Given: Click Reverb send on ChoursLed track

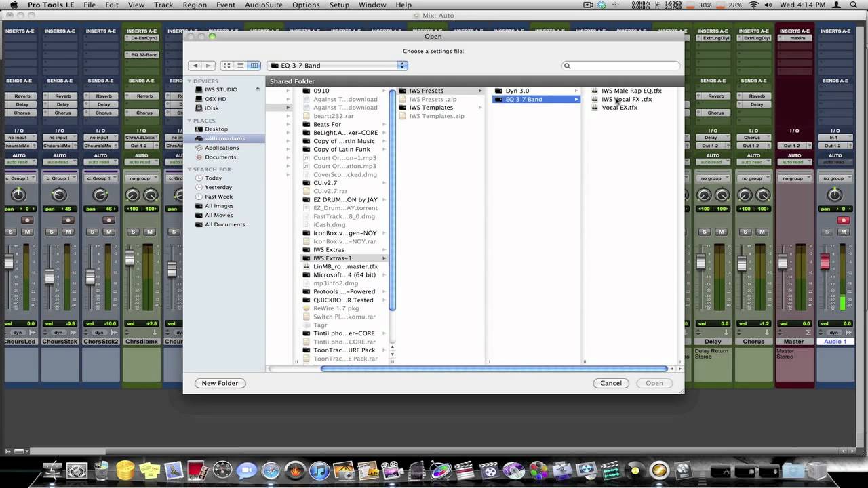Looking at the screenshot, I should pos(22,96).
